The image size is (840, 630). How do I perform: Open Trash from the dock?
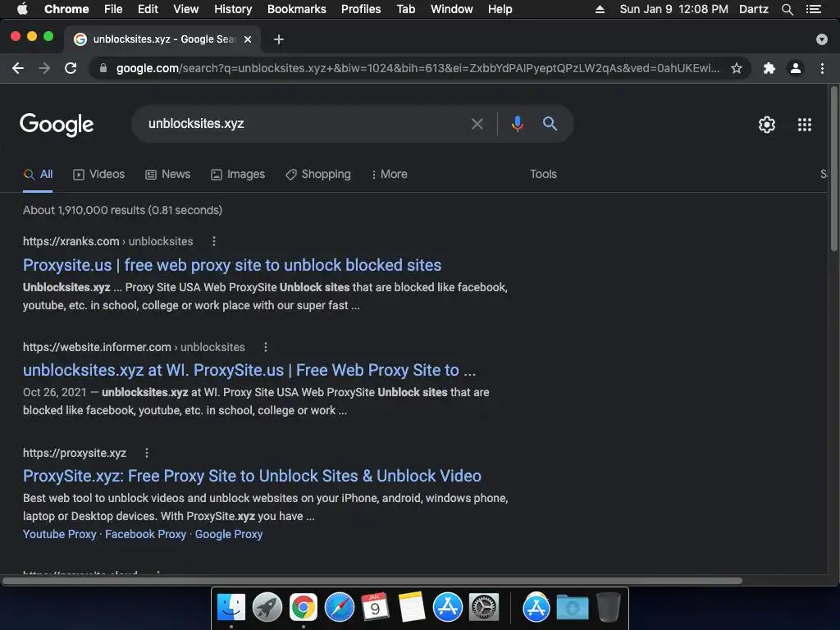coord(609,607)
